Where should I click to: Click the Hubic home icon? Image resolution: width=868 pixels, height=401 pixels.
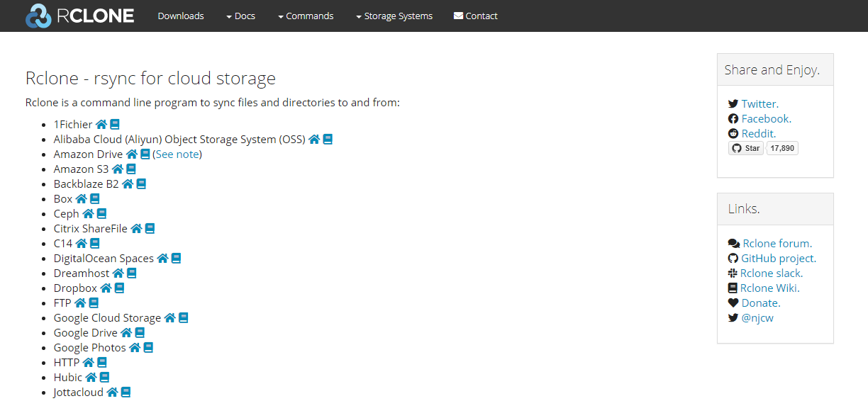[x=91, y=378]
